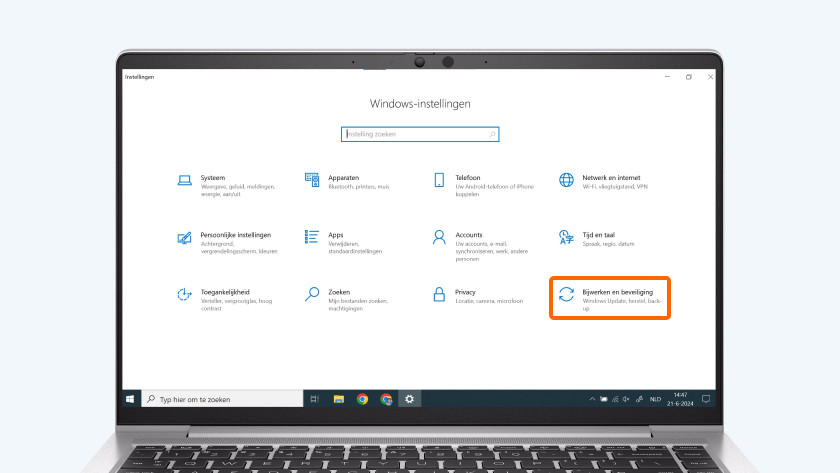This screenshot has height=473, width=840.
Task: Open the Wi-Fi network tray icon
Action: coord(615,399)
